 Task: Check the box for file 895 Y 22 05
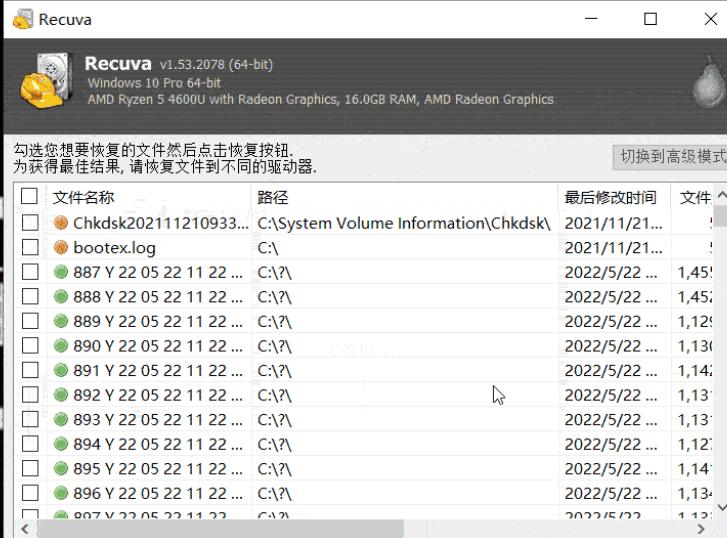point(30,468)
